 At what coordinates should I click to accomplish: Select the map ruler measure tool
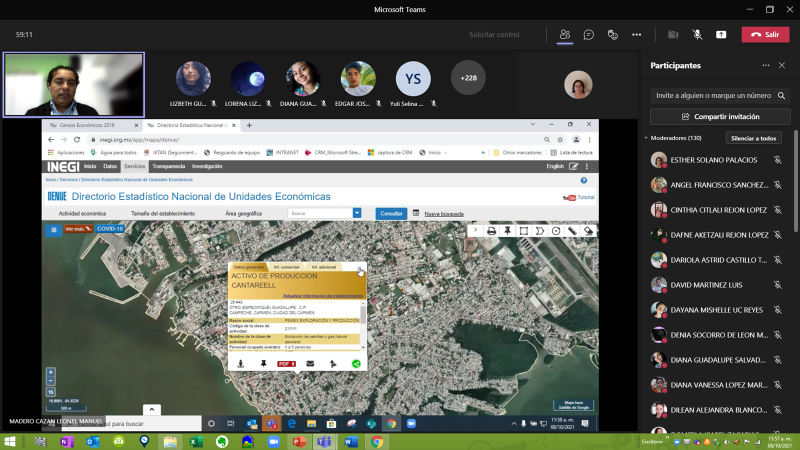tap(572, 231)
